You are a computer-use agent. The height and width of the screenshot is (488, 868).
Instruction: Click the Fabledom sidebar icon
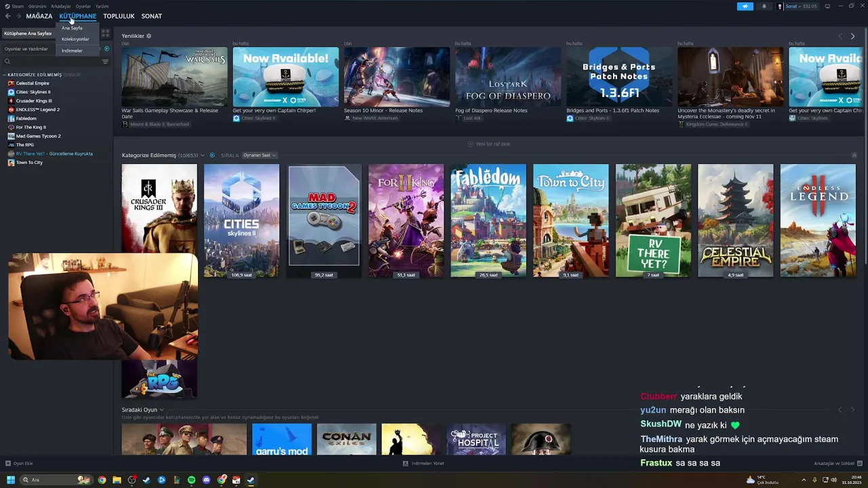(x=11, y=119)
